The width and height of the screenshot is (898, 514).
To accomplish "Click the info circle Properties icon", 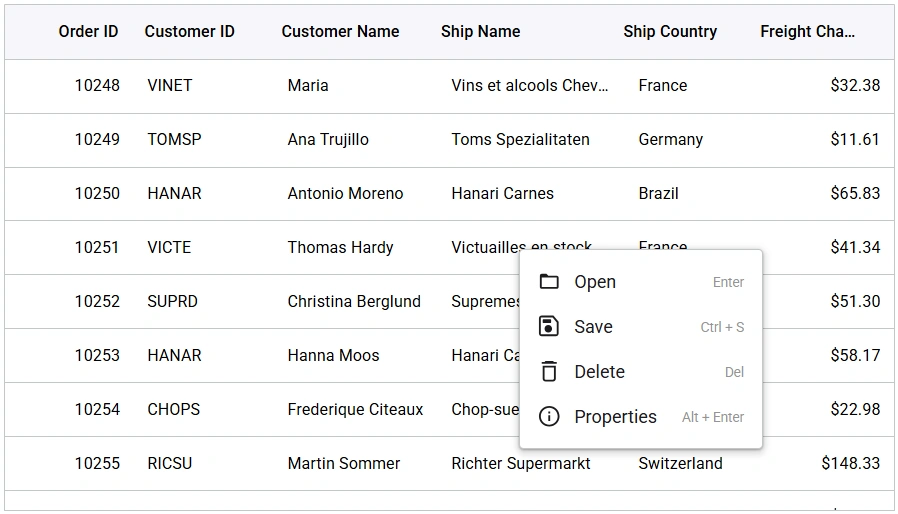I will [x=549, y=417].
